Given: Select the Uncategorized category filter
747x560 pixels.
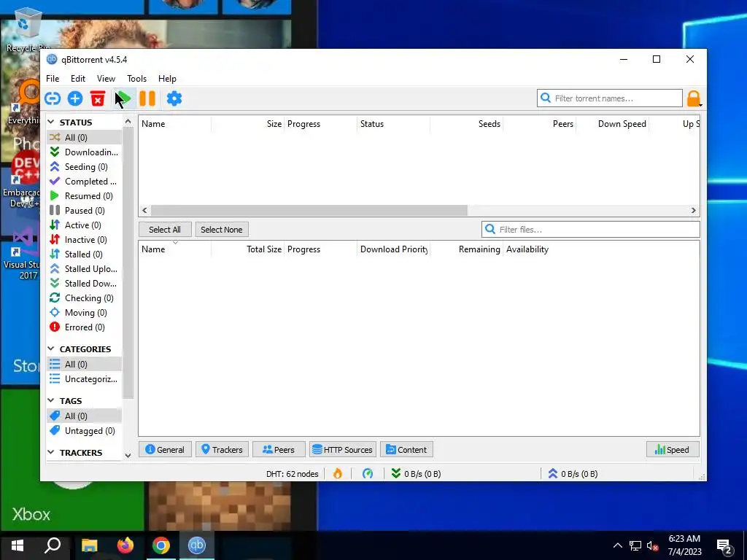Looking at the screenshot, I should (x=85, y=379).
